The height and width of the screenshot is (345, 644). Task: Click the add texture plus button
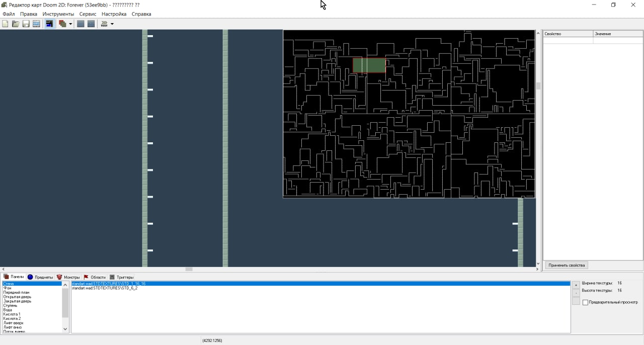(576, 285)
